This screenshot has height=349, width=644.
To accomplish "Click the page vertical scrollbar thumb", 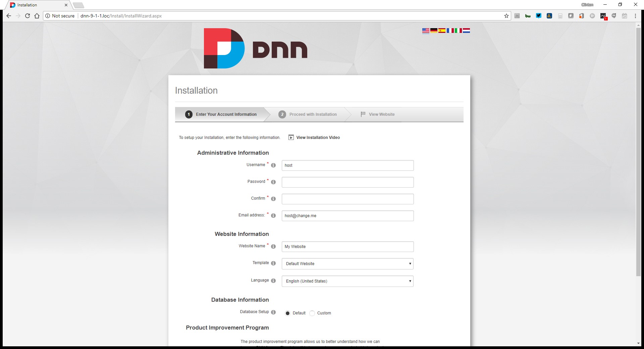I will [638, 152].
